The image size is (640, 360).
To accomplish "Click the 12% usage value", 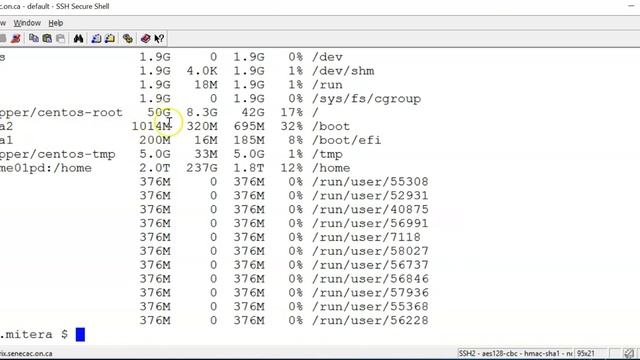I will tap(291, 168).
